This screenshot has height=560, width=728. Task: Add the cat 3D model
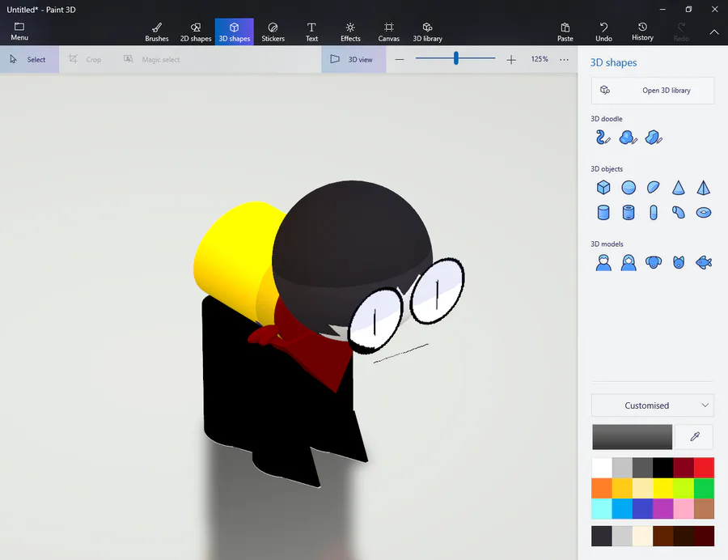coord(679,262)
